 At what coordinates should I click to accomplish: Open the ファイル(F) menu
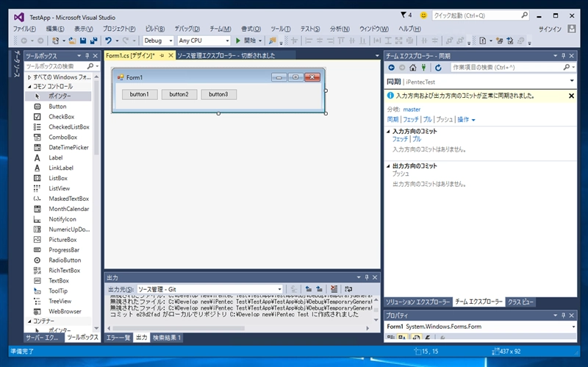click(x=24, y=29)
